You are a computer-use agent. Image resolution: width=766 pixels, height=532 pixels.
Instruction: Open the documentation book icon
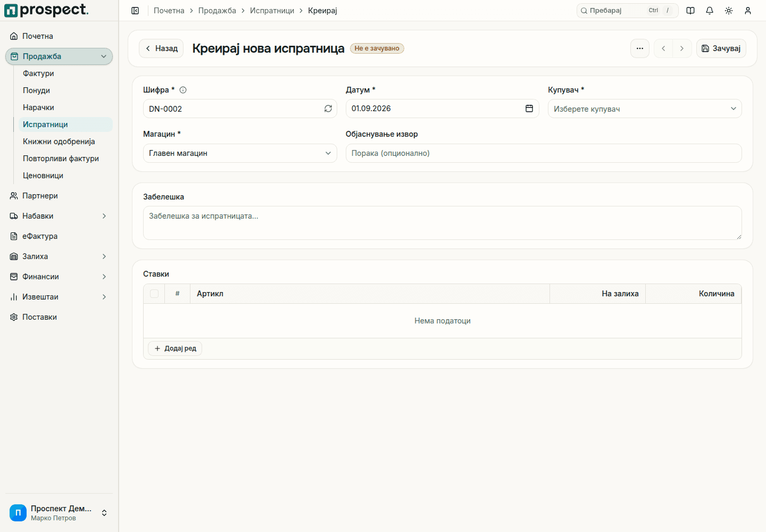pyautogui.click(x=690, y=11)
